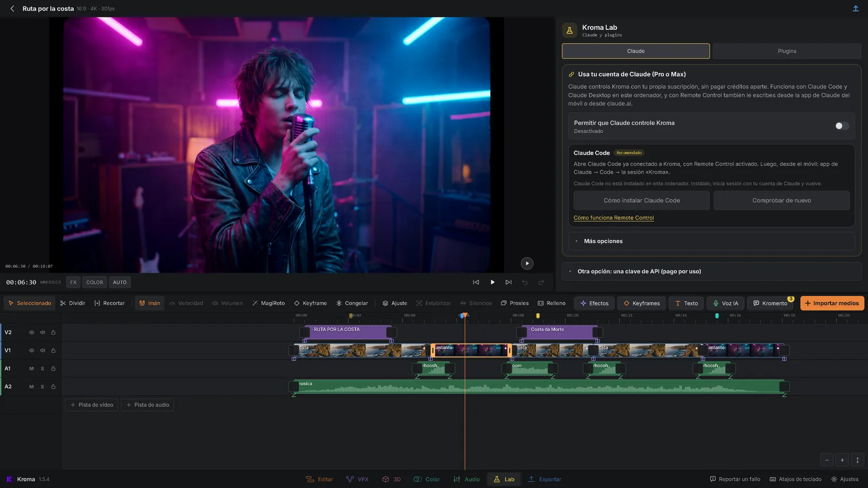Screen dimensions: 868x488
Task: Click Cómo instalar Claude Code button
Action: 642,201
